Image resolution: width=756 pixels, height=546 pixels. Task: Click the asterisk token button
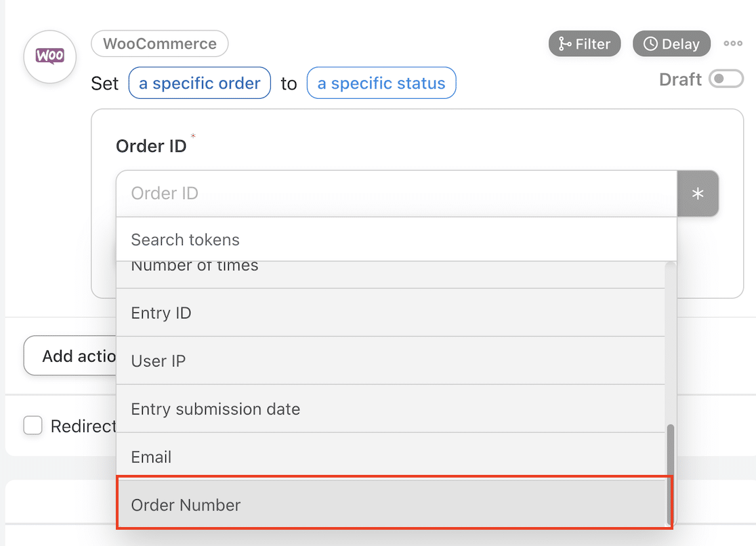point(698,194)
